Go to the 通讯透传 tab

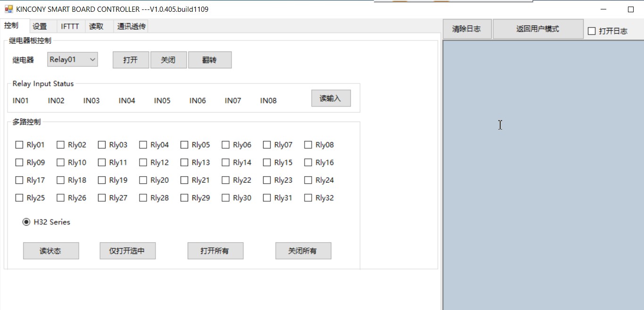[131, 26]
